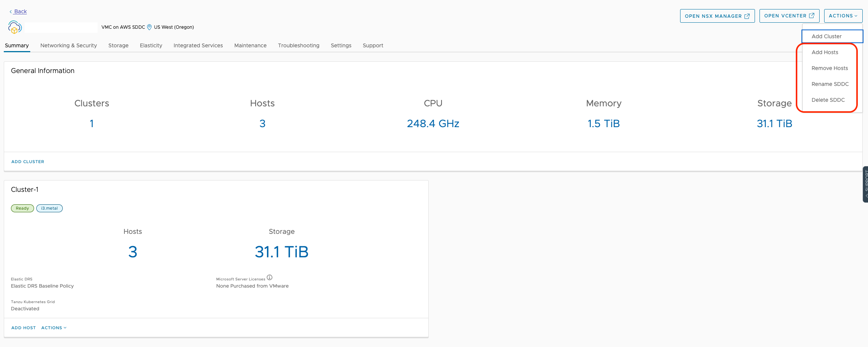Click ADD CLUSTER under General Information

click(28, 162)
